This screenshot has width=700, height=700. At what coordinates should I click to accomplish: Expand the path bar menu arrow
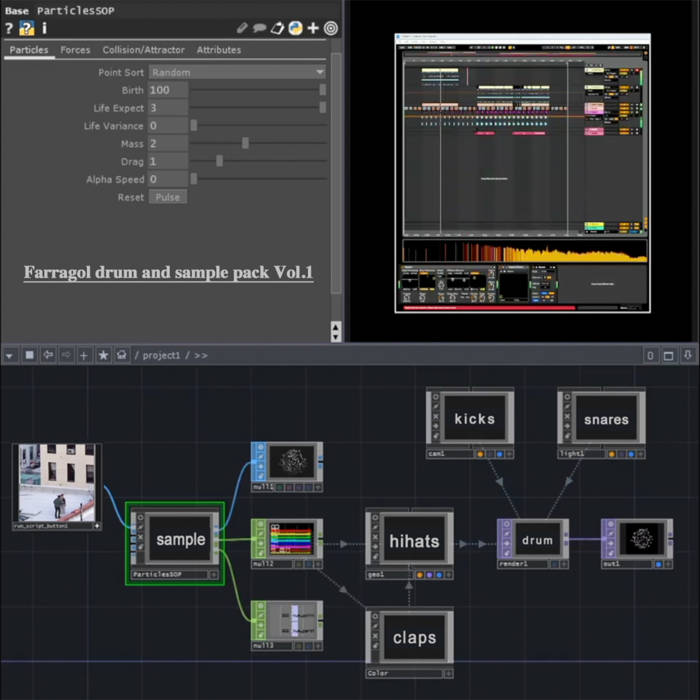coord(9,355)
